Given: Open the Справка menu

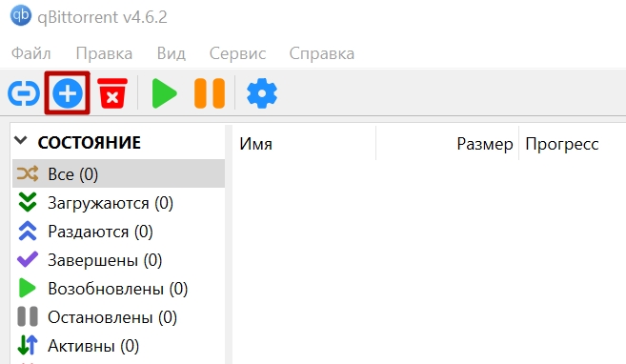Looking at the screenshot, I should (x=322, y=53).
